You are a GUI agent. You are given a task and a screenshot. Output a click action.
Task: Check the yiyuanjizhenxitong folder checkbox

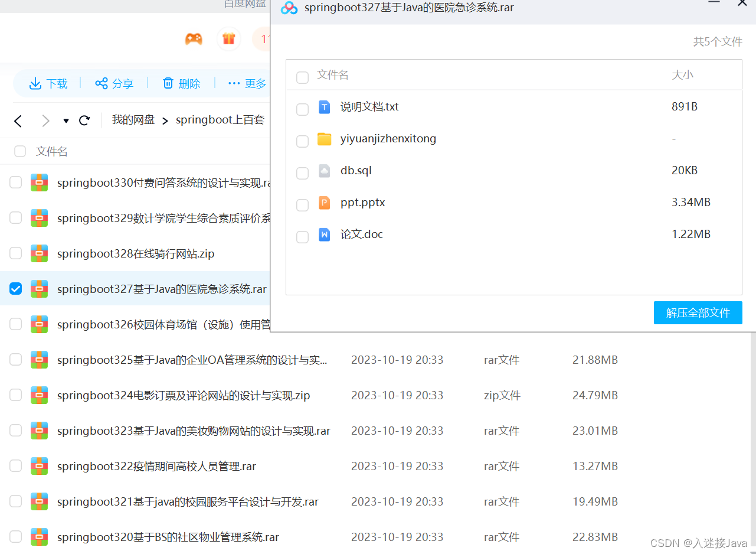point(302,141)
